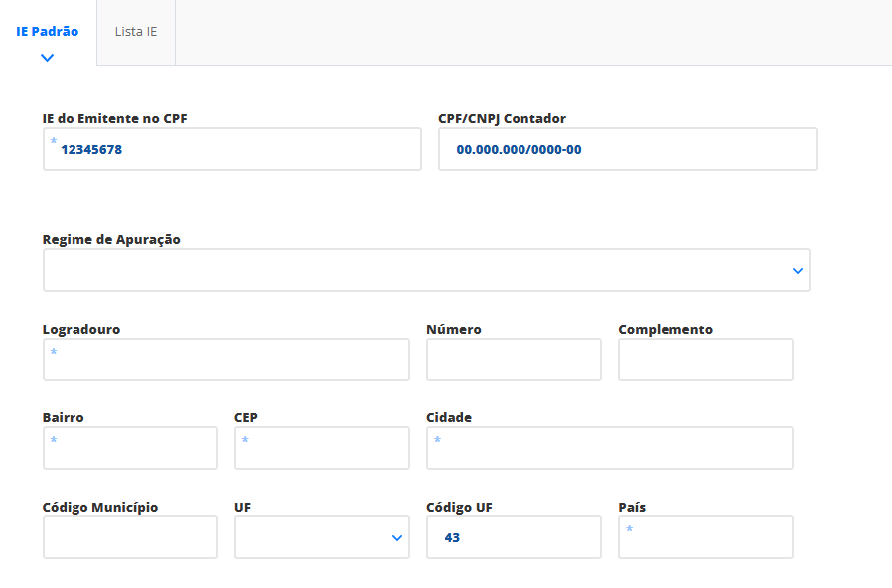Select the Número input box
This screenshot has height=588, width=892.
click(x=514, y=360)
